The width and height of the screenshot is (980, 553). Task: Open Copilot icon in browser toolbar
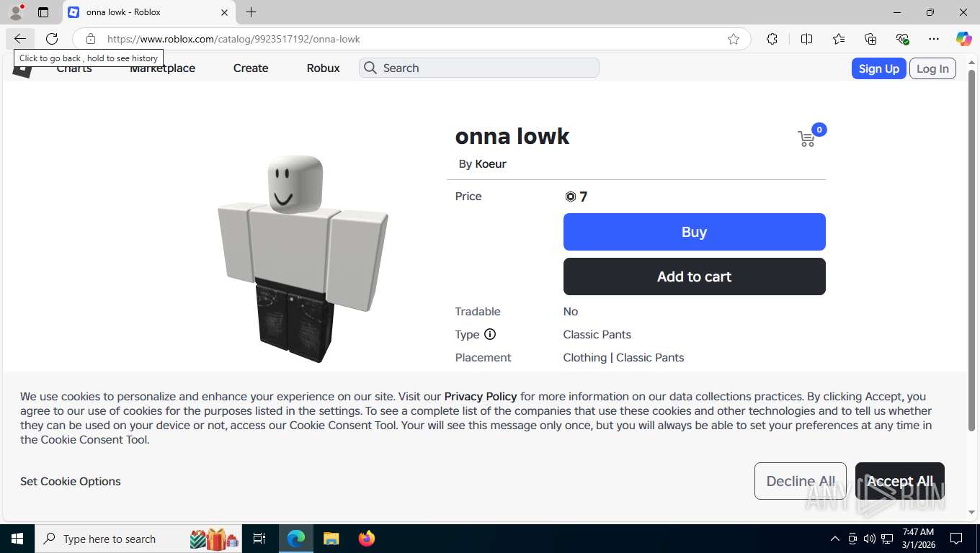pos(963,39)
